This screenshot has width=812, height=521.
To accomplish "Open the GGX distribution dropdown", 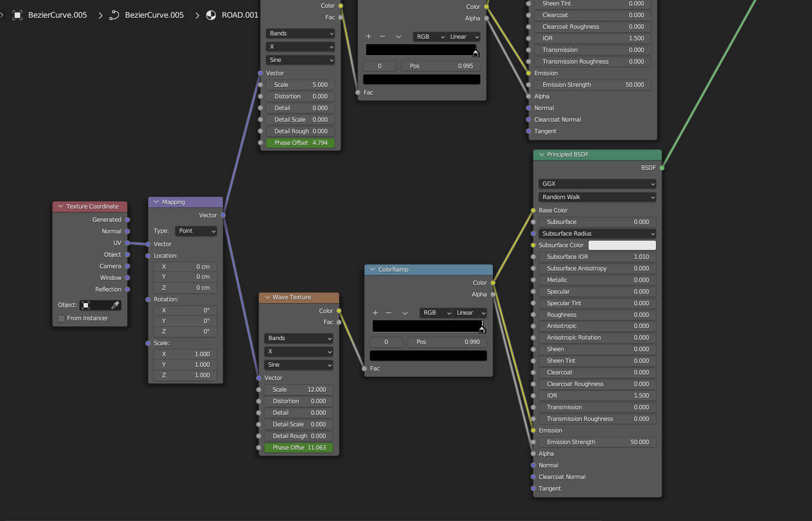I will click(x=597, y=184).
